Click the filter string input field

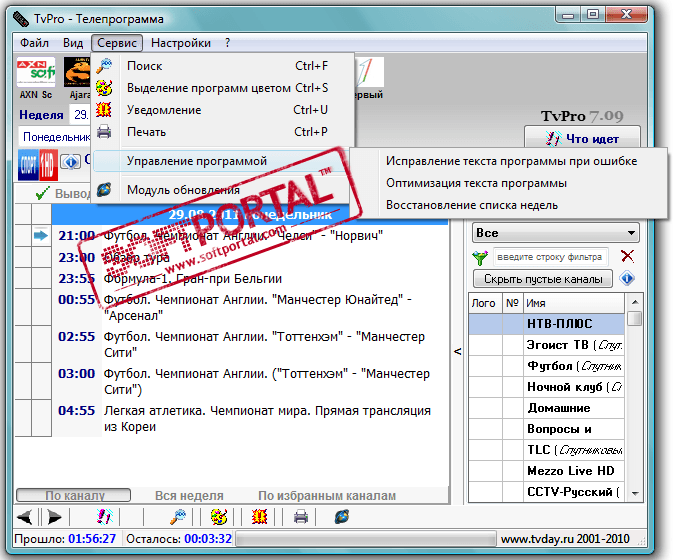[x=550, y=257]
